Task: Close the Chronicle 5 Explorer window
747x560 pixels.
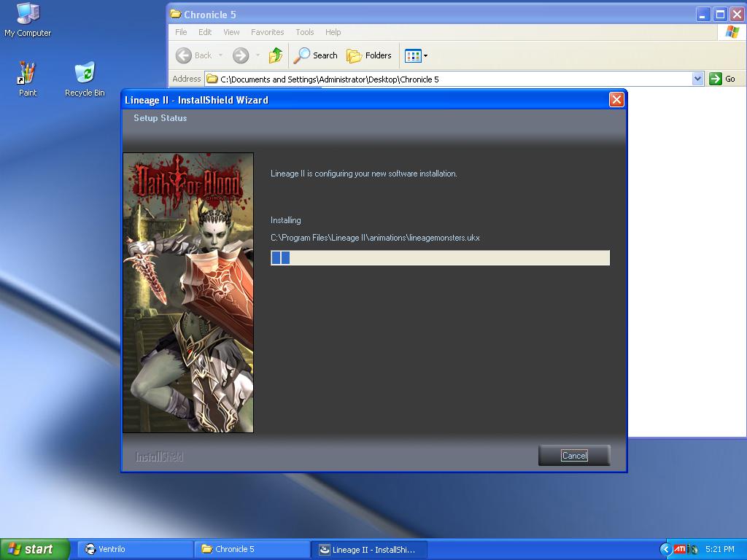Action: click(x=738, y=15)
